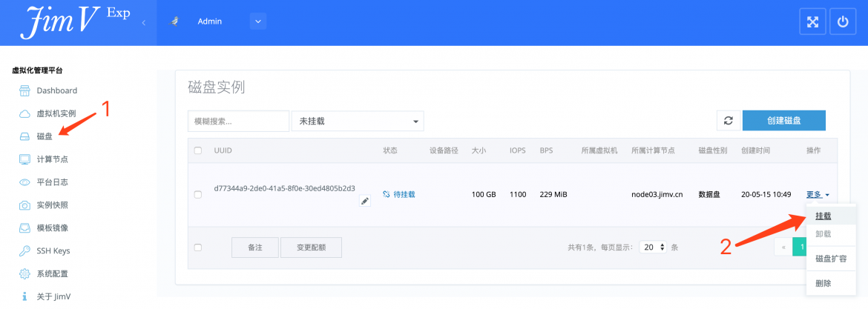The image size is (868, 309).
Task: Click the 数据盘 disk type cell
Action: click(709, 195)
